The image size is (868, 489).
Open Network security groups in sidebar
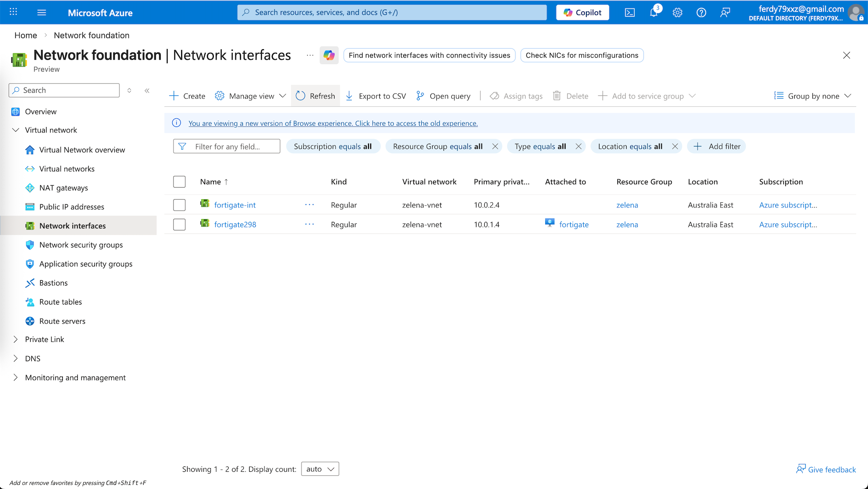[81, 245]
